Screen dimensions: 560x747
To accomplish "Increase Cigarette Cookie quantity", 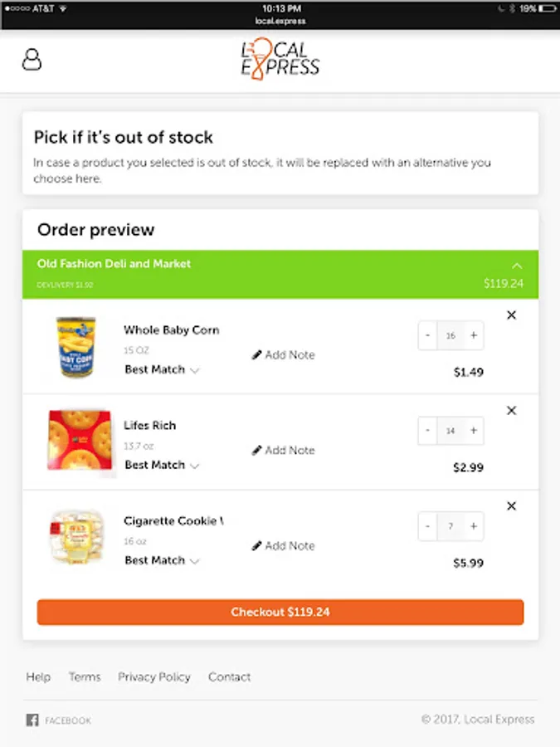I will [474, 527].
